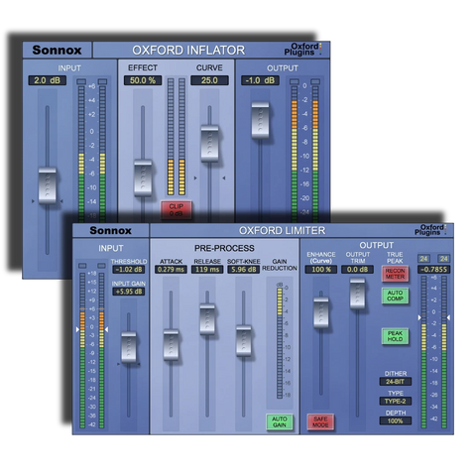Click the THRESHOLD value -1.02 dB
Image resolution: width=476 pixels, height=476 pixels.
coord(129,270)
